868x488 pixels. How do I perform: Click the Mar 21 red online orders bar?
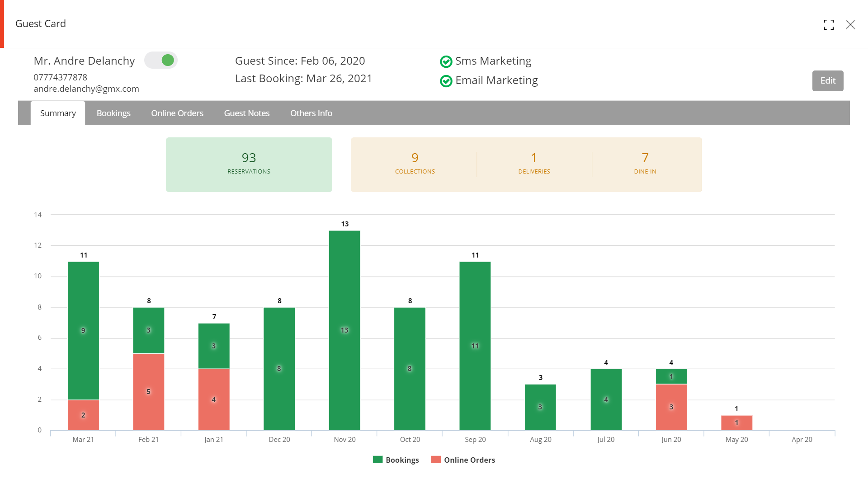coord(83,415)
